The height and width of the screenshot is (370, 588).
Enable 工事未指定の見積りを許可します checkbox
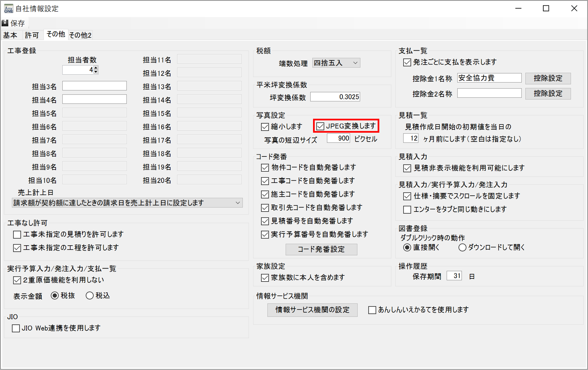coord(17,235)
